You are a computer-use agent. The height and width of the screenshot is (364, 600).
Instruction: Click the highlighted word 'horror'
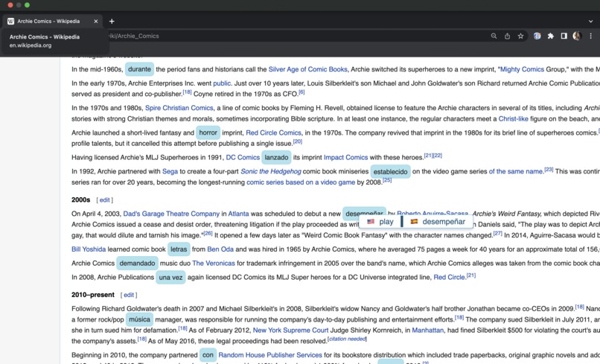[208, 132]
